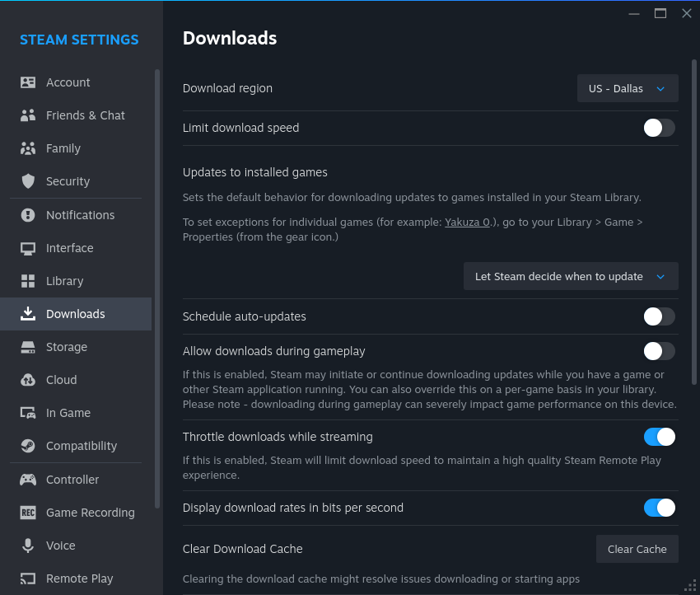Open Notifications settings page
Screen dimensions: 700x595
point(81,215)
